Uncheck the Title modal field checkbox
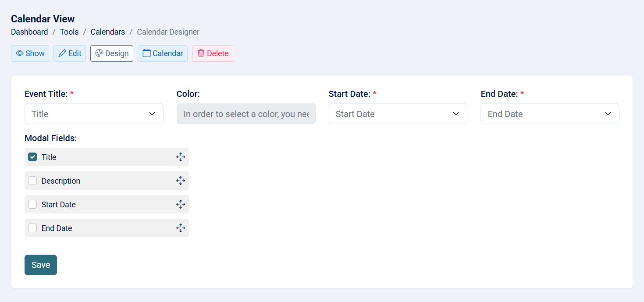This screenshot has width=644, height=302. [32, 157]
